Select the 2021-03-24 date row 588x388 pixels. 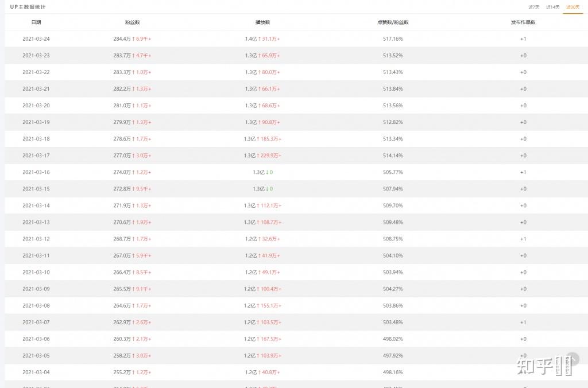[x=36, y=39]
